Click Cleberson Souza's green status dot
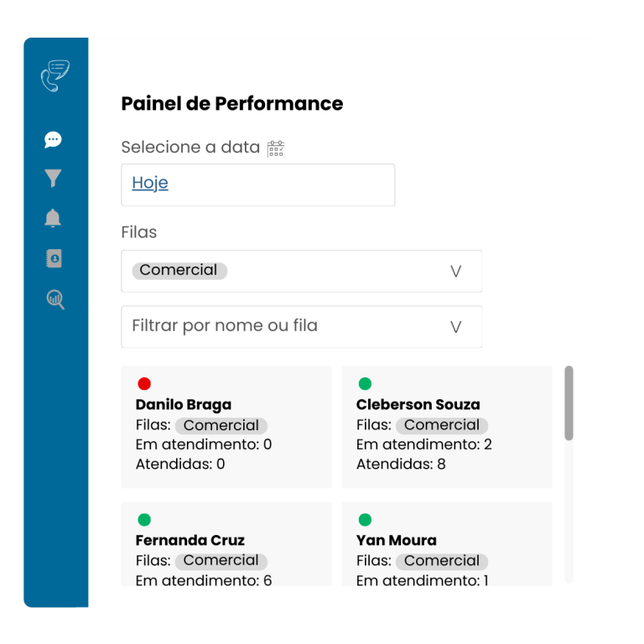 tap(365, 384)
